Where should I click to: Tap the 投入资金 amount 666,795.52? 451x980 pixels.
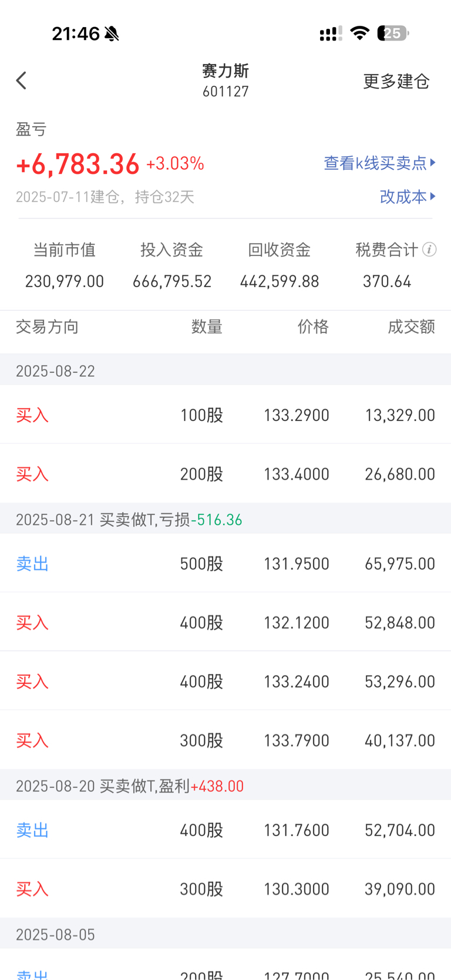pos(172,281)
